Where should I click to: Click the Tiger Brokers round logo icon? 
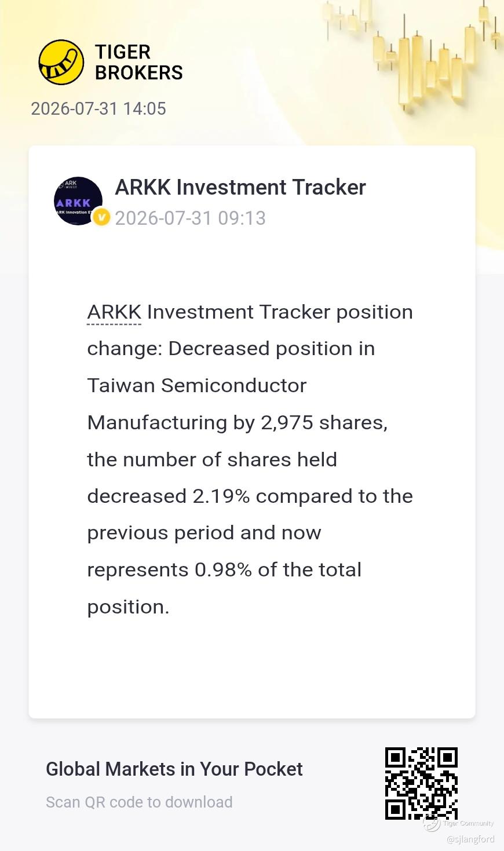[x=61, y=62]
